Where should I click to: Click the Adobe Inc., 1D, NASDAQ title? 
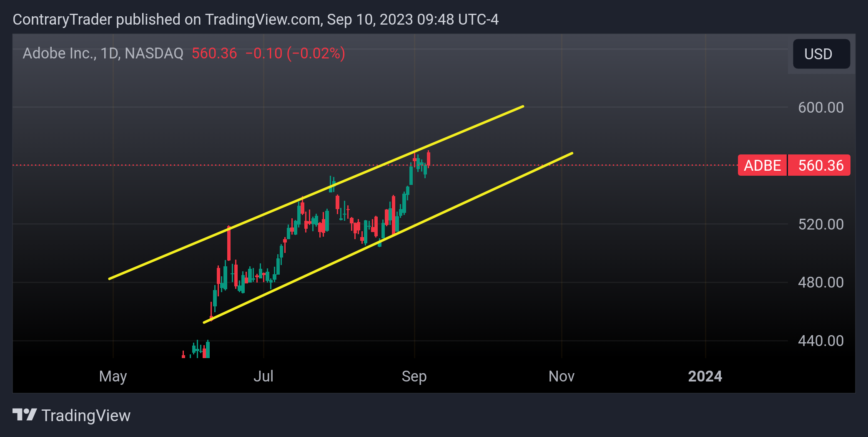(x=103, y=53)
